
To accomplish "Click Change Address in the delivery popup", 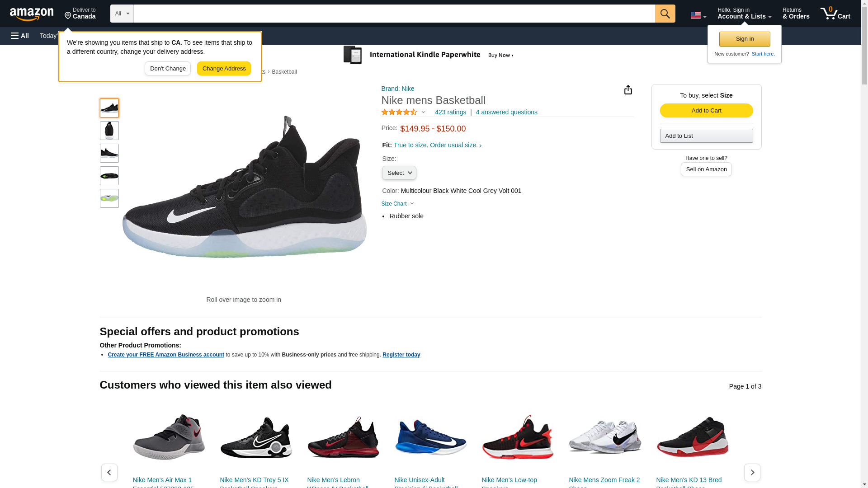I will (224, 69).
